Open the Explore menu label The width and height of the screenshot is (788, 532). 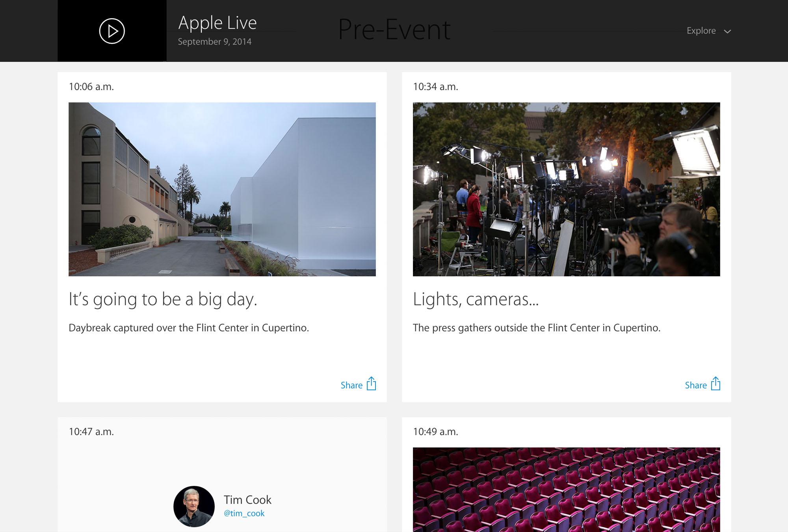(701, 31)
